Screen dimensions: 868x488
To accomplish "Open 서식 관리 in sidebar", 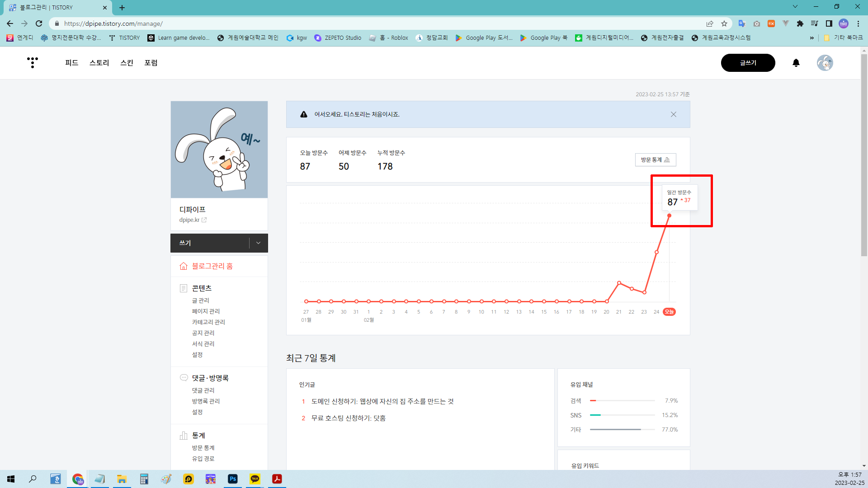I will click(203, 344).
